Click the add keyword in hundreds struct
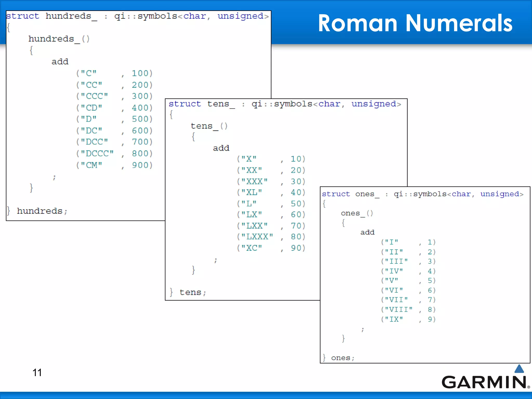The image size is (532, 399). point(60,62)
